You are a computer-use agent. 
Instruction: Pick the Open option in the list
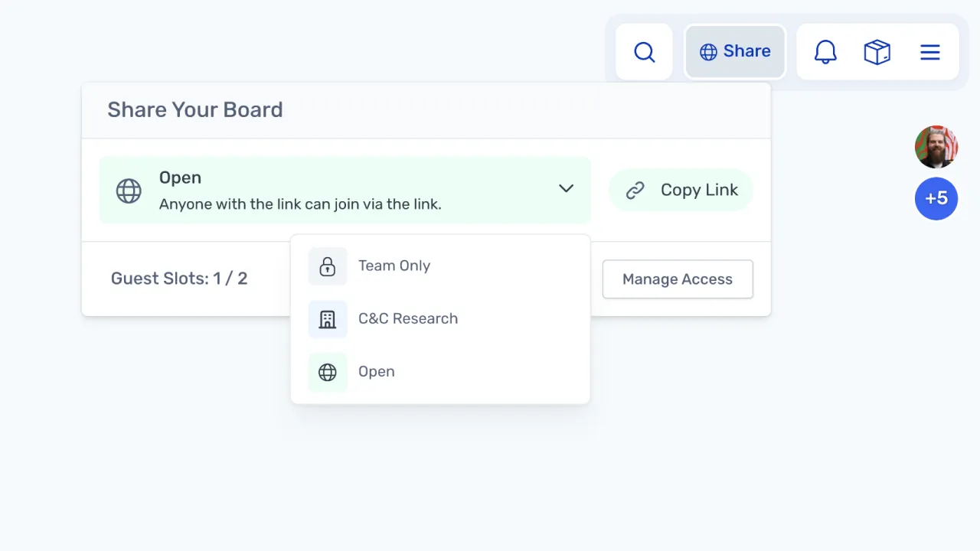coord(377,372)
